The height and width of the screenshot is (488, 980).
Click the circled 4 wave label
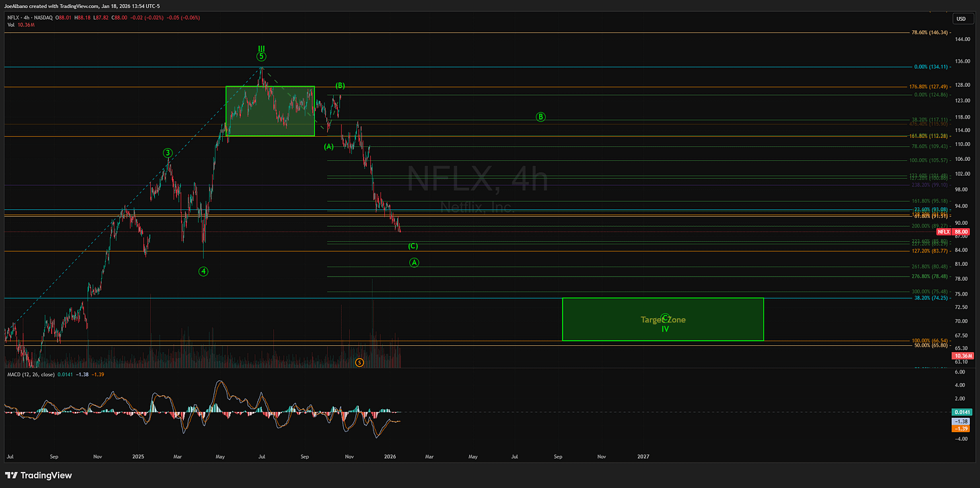pyautogui.click(x=203, y=271)
